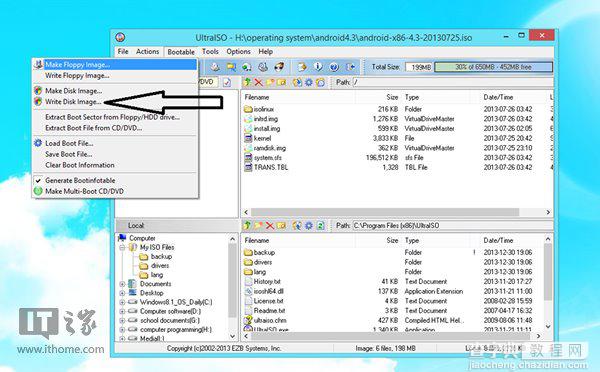The height and width of the screenshot is (372, 600).
Task: Click the blue info Properties toolbar icon
Action: pyautogui.click(x=318, y=67)
